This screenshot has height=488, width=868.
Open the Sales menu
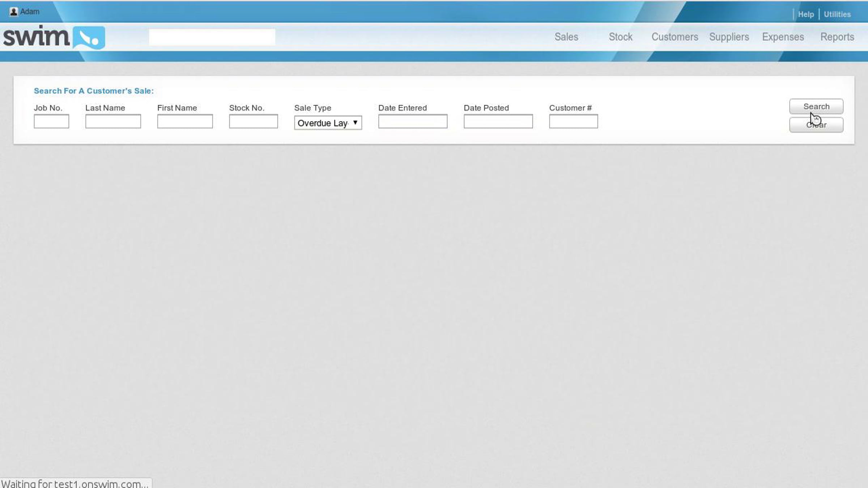pyautogui.click(x=566, y=37)
